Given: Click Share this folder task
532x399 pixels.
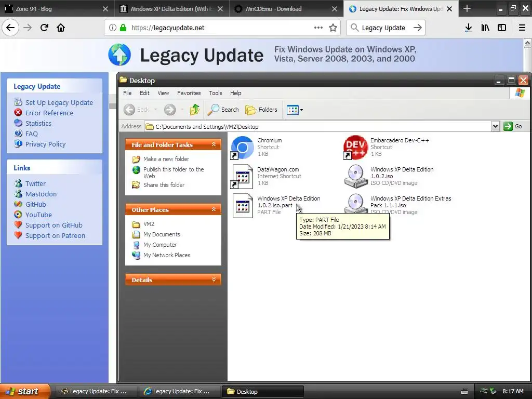Looking at the screenshot, I should [x=164, y=185].
